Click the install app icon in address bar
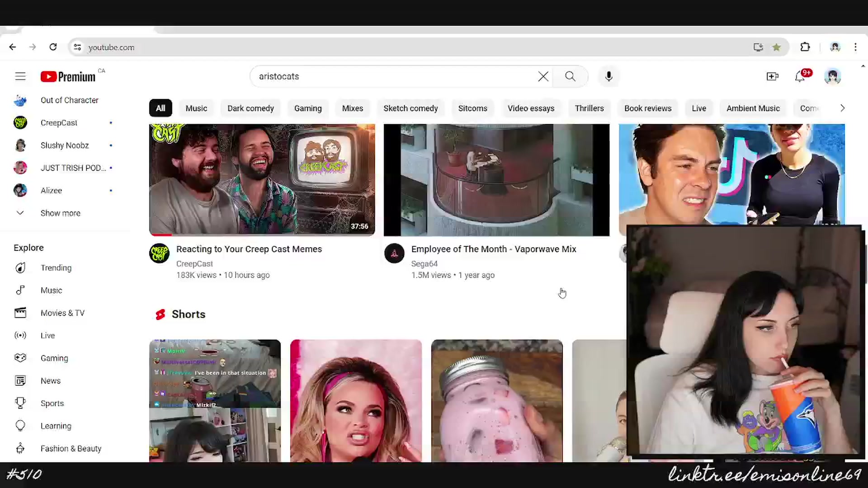This screenshot has height=488, width=868. [758, 47]
